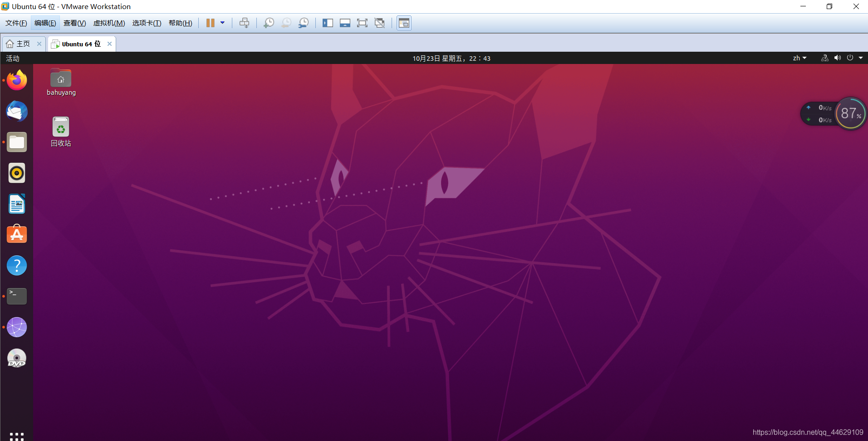Launch Thunderbird mail from the dock
This screenshot has height=441, width=868.
pyautogui.click(x=17, y=111)
